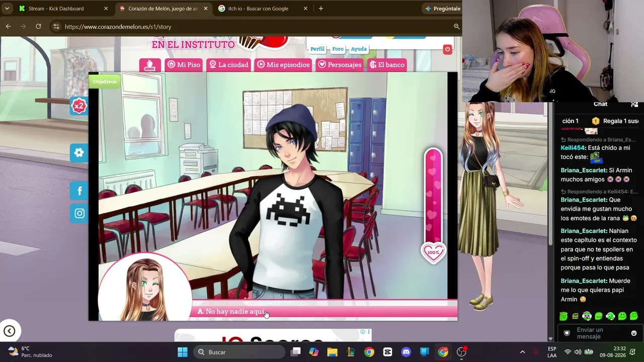Click the player avatar portrait circle
Viewport: 644px width, 362px height.
pos(145,287)
